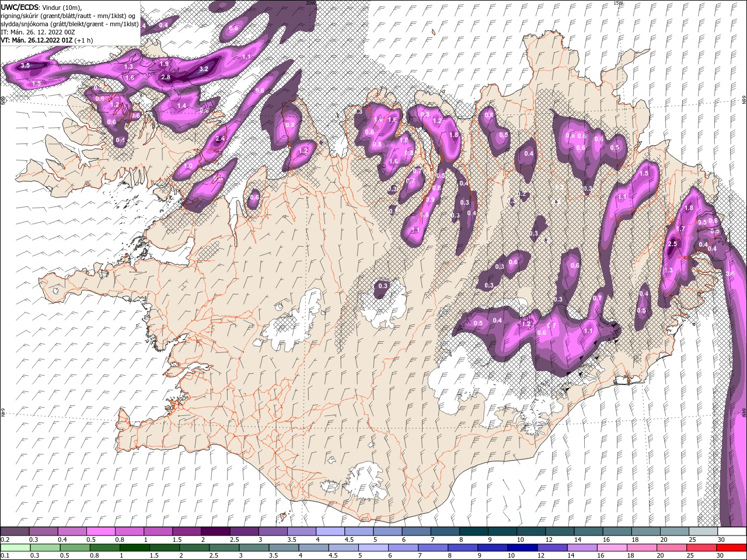Pick the darkest green swatch labeled 1 in the rain legend
747x560 pixels.
[x=135, y=548]
